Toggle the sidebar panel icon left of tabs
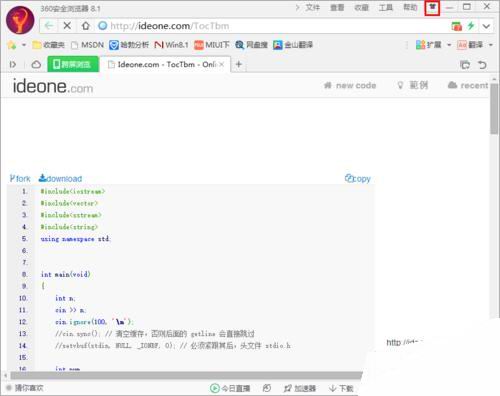 coord(13,64)
